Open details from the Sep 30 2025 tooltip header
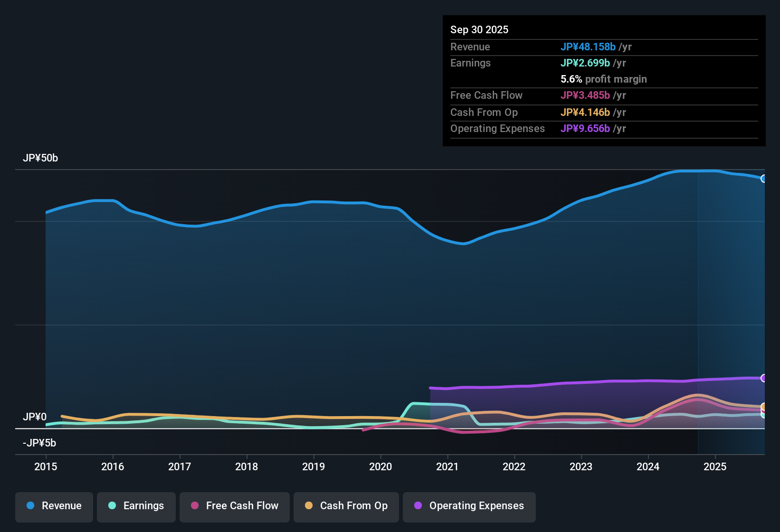780x532 pixels. point(480,29)
